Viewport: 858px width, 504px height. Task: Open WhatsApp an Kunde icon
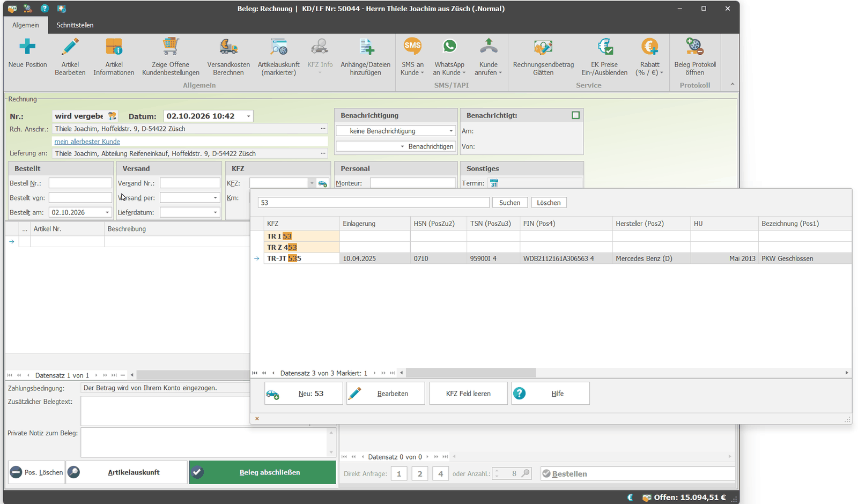click(449, 47)
